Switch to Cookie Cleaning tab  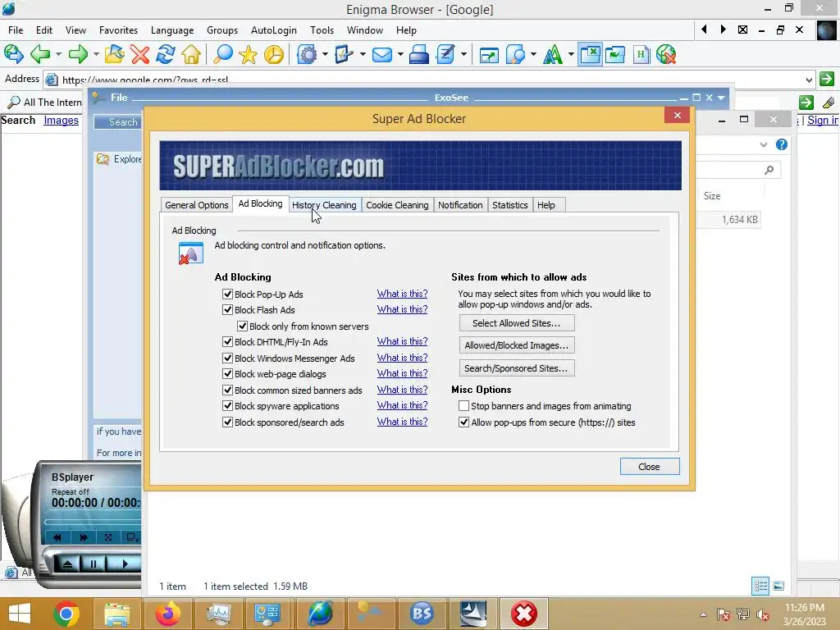click(x=397, y=204)
